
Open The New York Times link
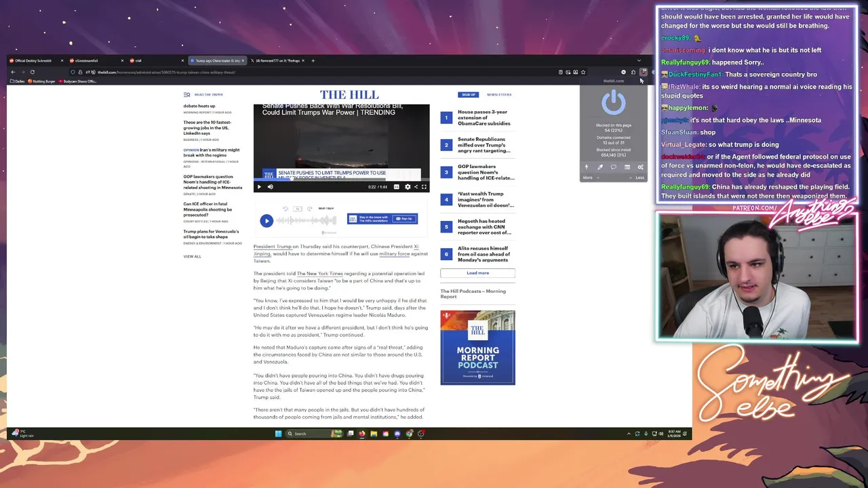(320, 274)
